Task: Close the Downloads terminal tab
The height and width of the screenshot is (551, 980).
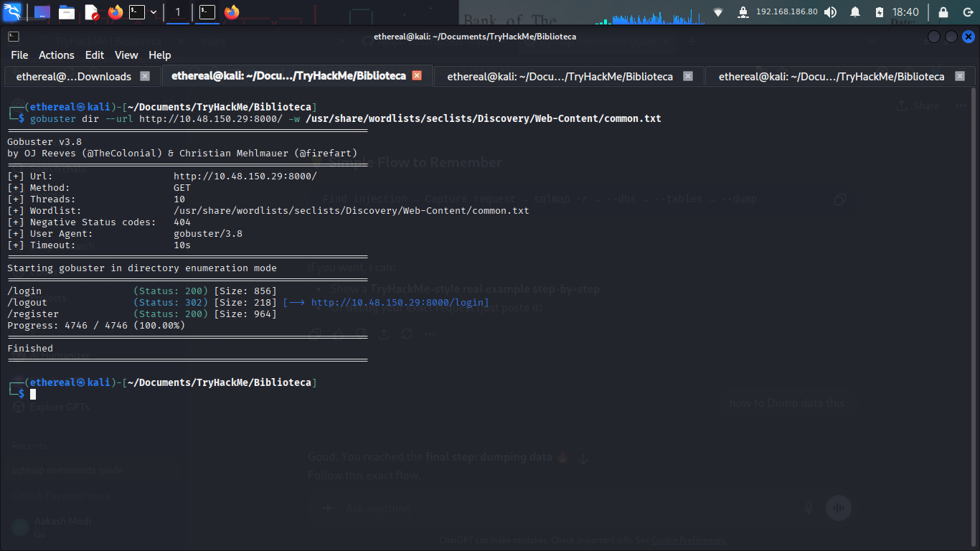Action: point(145,76)
